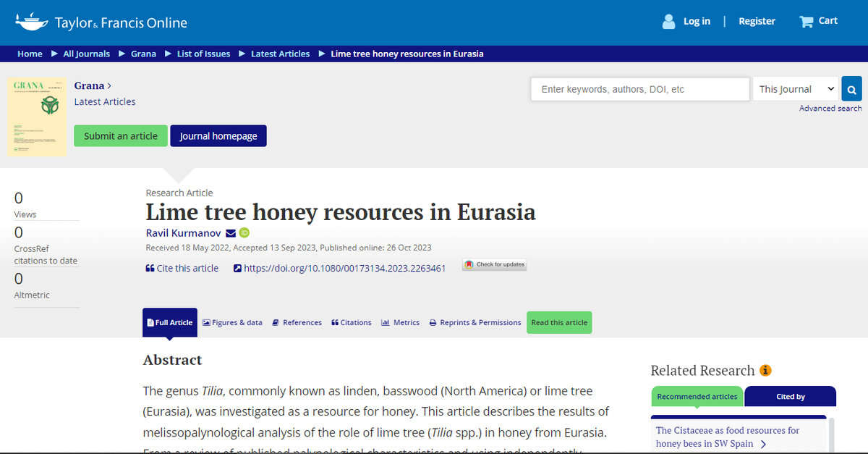Open the Grana journal cover thumbnail
The width and height of the screenshot is (868, 454).
[x=37, y=117]
